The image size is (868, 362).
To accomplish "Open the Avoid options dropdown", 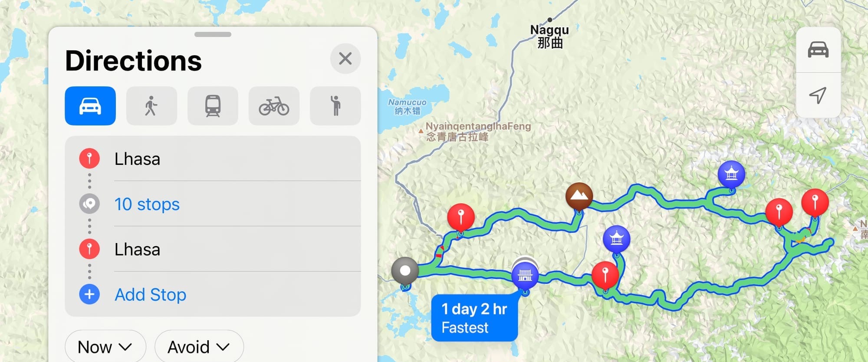I will (x=199, y=347).
